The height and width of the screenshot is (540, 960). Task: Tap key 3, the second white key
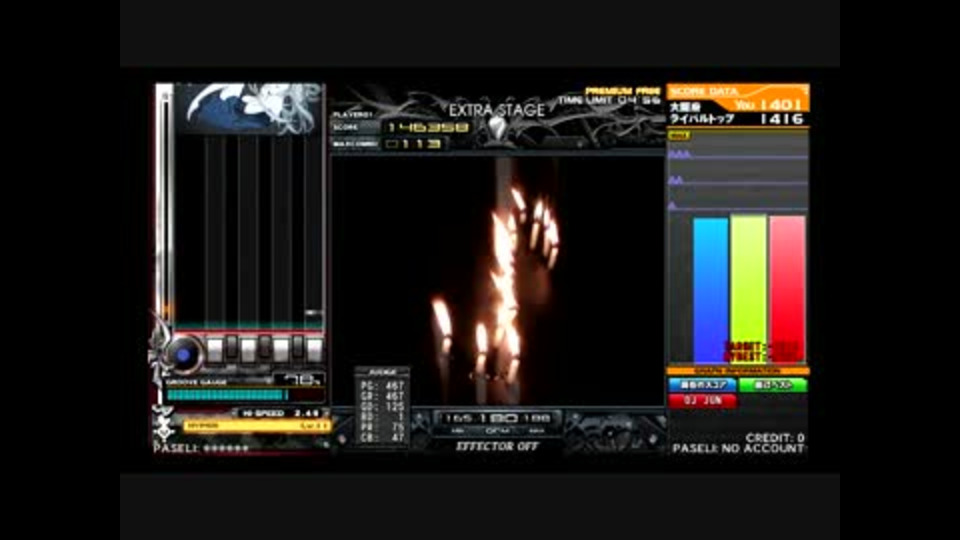click(248, 351)
